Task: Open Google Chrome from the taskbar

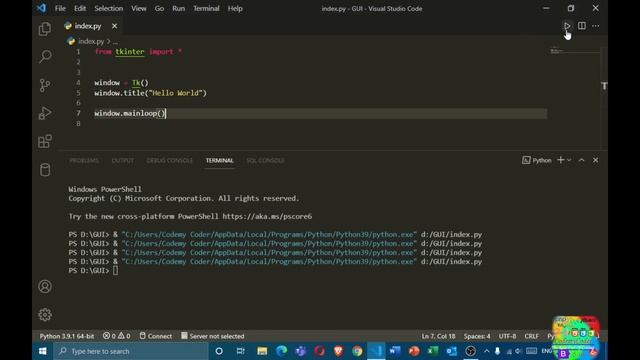Action: (357, 351)
